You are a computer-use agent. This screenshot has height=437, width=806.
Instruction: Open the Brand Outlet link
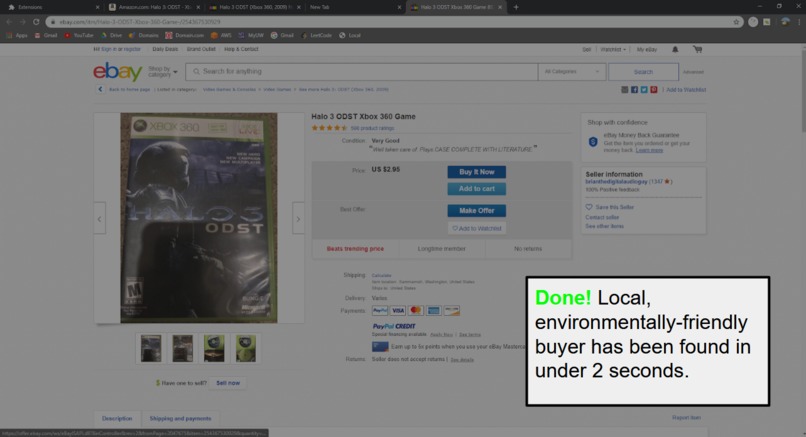pos(201,49)
